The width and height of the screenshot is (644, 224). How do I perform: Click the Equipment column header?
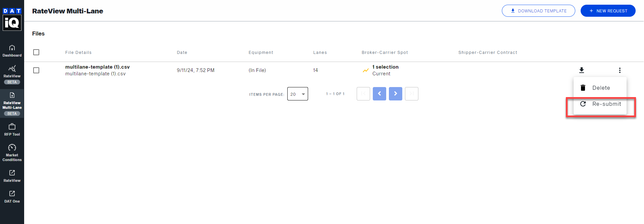[x=261, y=53]
